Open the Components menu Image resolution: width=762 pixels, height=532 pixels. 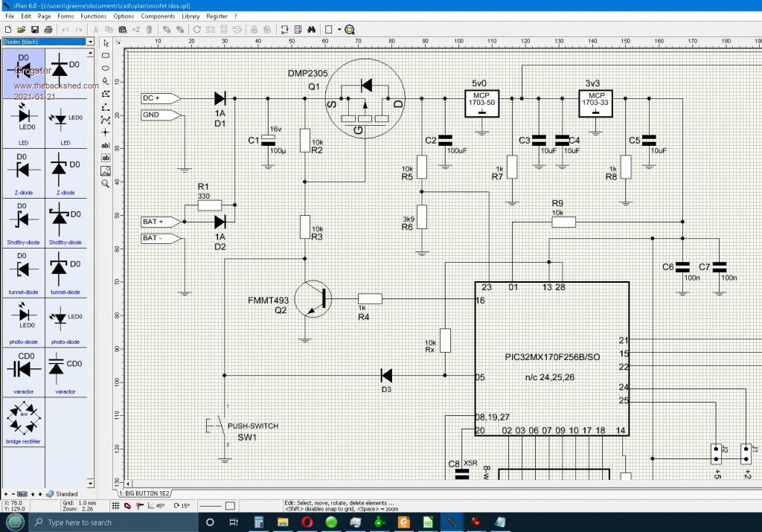(x=158, y=16)
